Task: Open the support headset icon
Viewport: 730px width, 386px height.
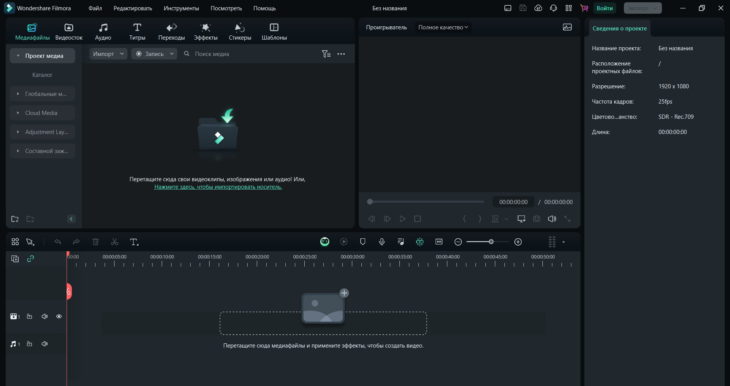Action: pyautogui.click(x=553, y=8)
